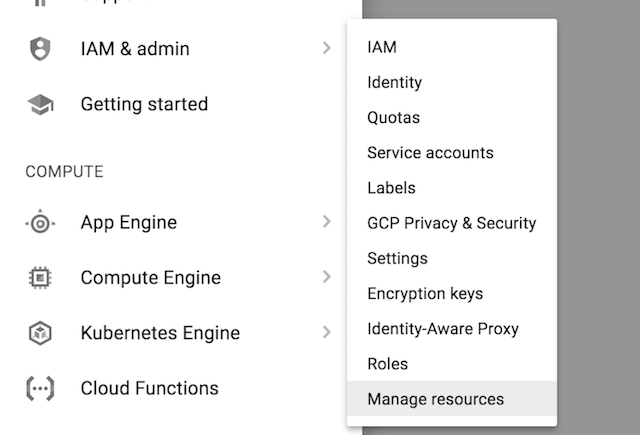Open Labels from the submenu

pyautogui.click(x=452, y=188)
